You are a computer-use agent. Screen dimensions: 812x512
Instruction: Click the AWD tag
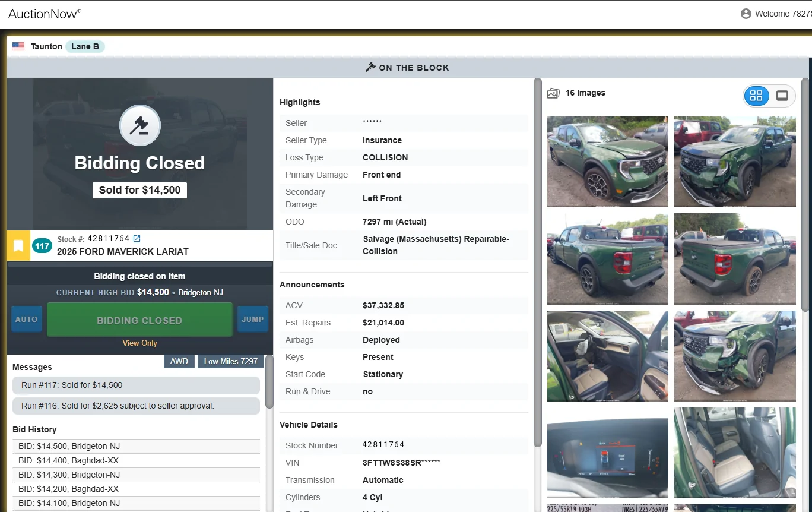pos(179,361)
